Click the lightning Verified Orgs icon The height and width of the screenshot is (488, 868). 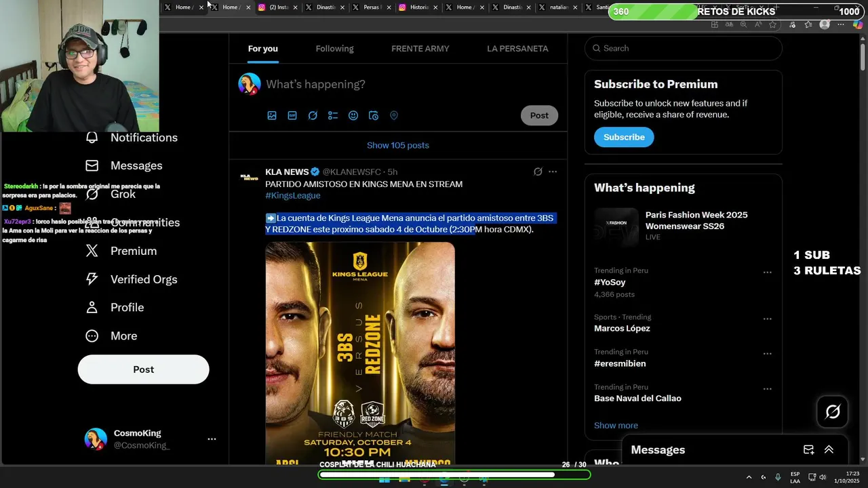pos(92,279)
